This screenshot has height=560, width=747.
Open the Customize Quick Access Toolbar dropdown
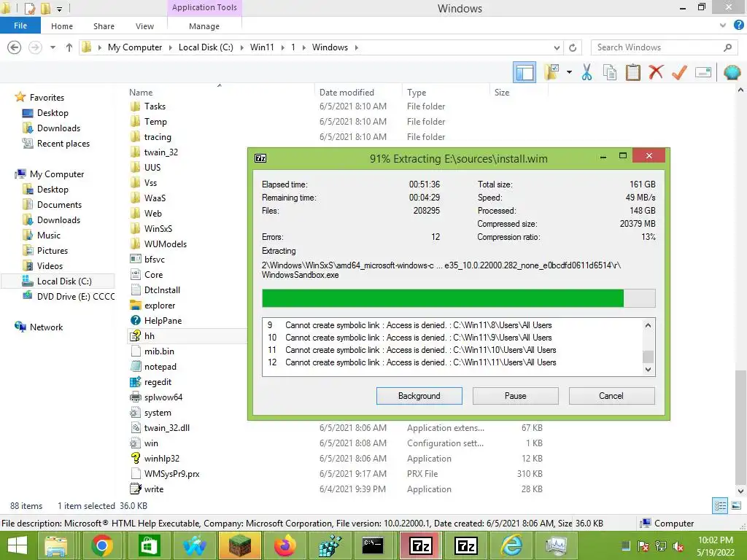click(60, 9)
